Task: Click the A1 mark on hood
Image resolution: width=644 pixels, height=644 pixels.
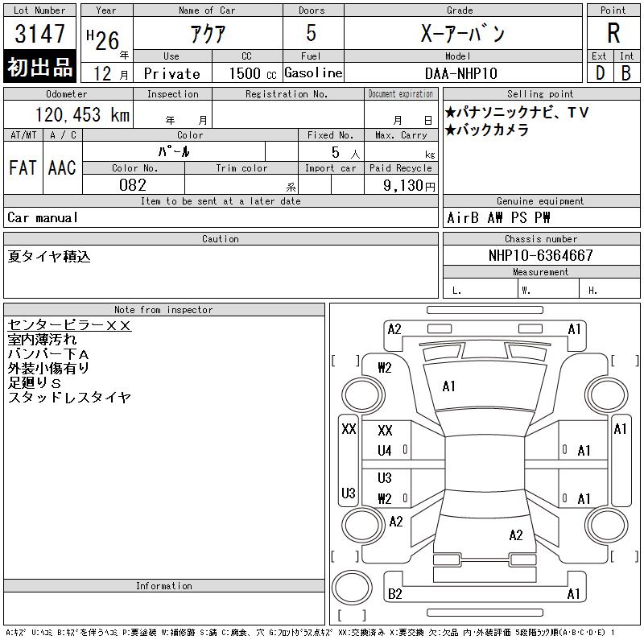Action: [x=449, y=386]
